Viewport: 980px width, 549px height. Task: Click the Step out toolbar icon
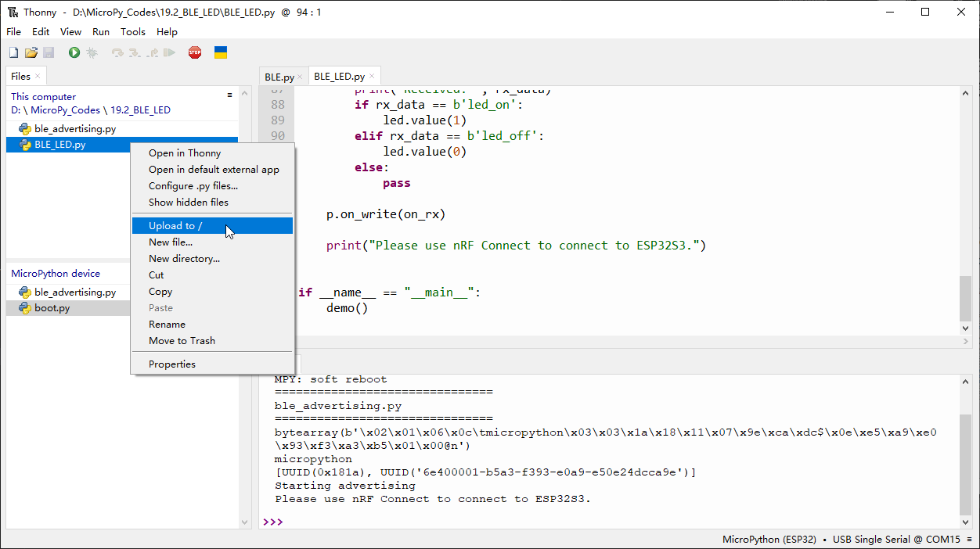pyautogui.click(x=153, y=52)
